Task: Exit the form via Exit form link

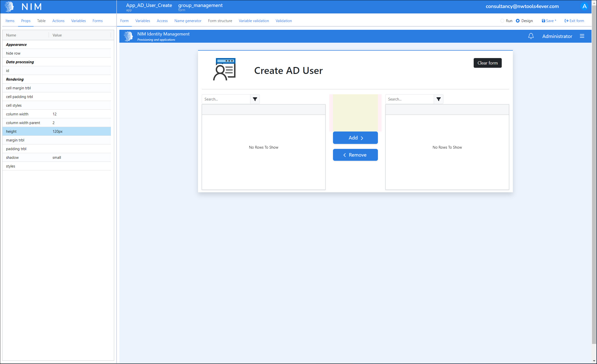Action: (x=574, y=21)
